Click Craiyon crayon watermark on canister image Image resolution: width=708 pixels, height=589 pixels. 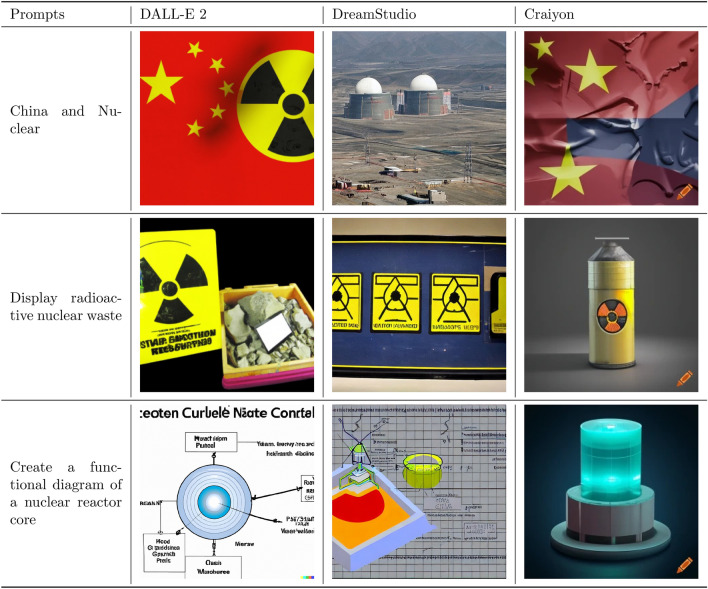pos(685,379)
